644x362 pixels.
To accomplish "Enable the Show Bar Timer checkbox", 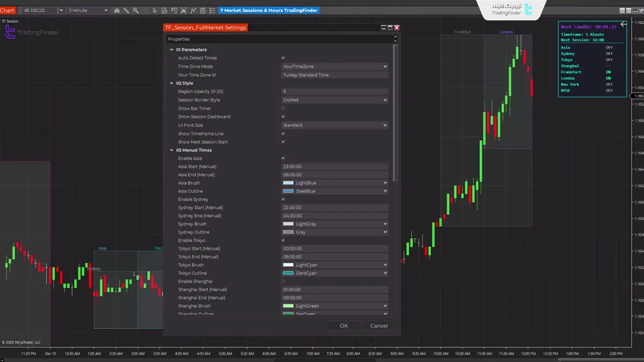I will click(x=283, y=108).
